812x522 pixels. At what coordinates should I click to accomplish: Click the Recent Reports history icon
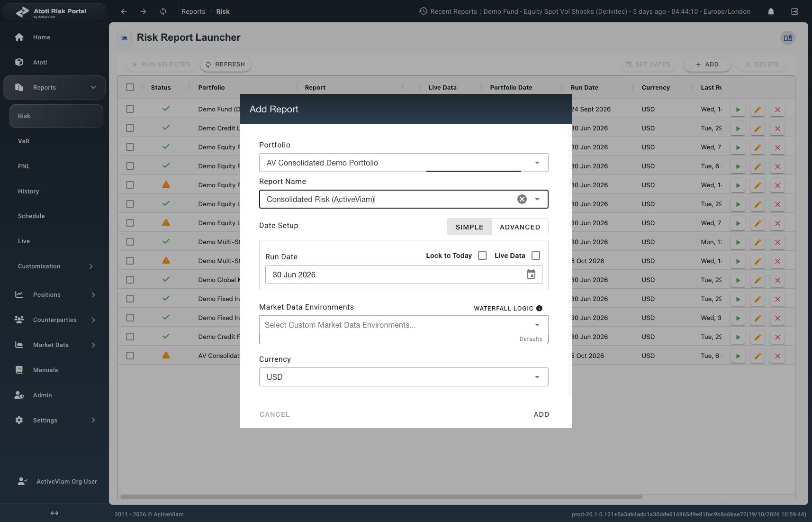423,11
